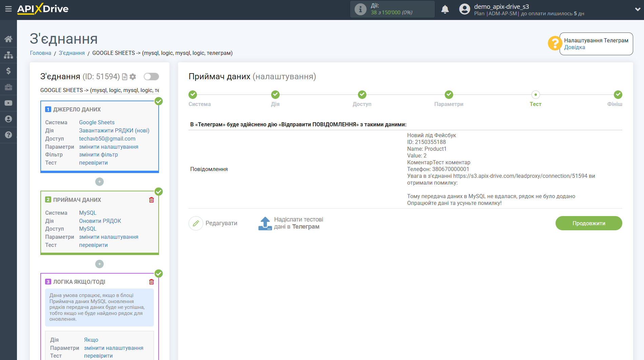The width and height of the screenshot is (644, 360).
Task: Click the green check on MySQL receiver block
Action: [159, 192]
